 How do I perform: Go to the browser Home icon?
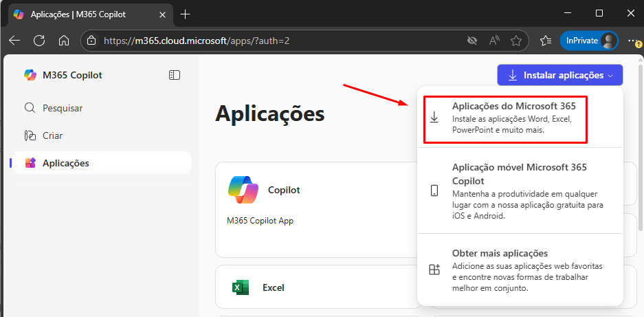tap(64, 41)
